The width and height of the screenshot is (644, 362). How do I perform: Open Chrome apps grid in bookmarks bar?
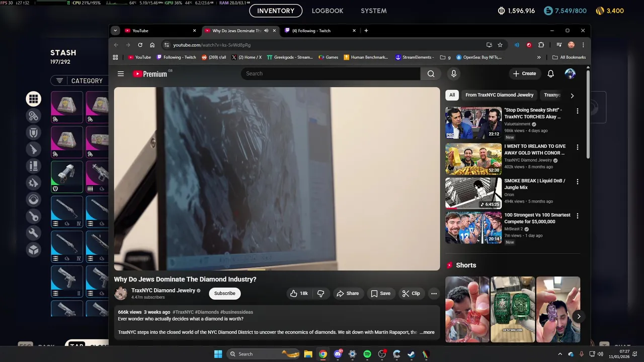coord(115,57)
